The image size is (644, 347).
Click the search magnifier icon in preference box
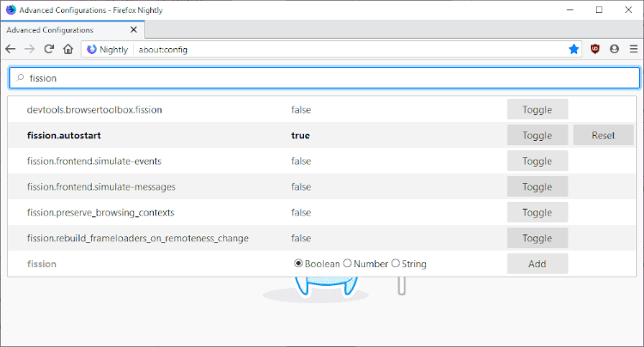pos(20,77)
